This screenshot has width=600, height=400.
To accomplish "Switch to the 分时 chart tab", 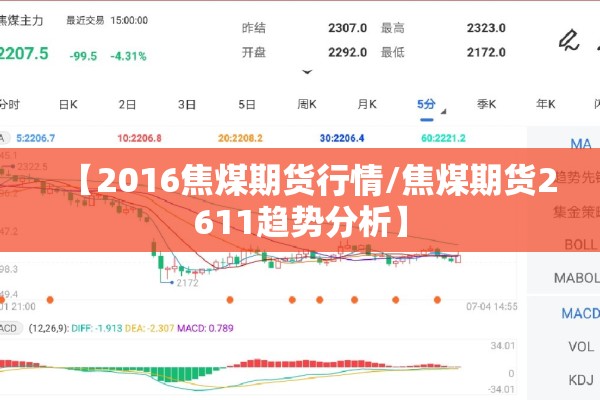I will 9,104.
